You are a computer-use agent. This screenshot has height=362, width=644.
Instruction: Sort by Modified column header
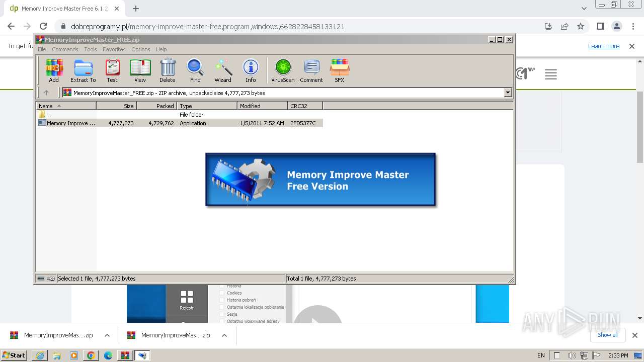(x=262, y=106)
